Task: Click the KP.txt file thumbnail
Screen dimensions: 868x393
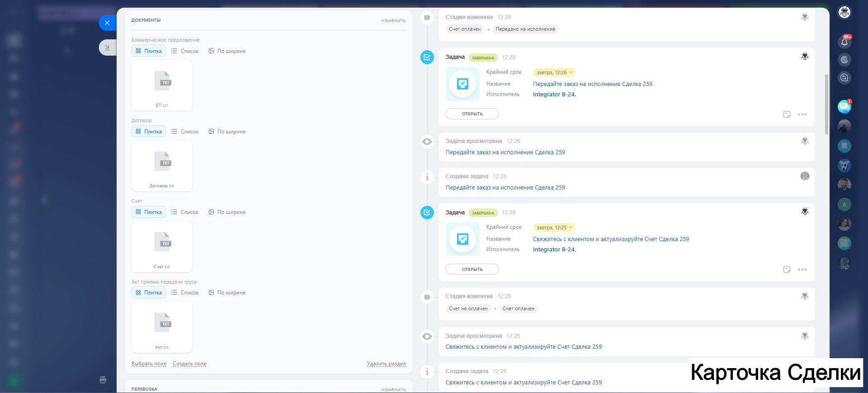Action: pos(162,85)
